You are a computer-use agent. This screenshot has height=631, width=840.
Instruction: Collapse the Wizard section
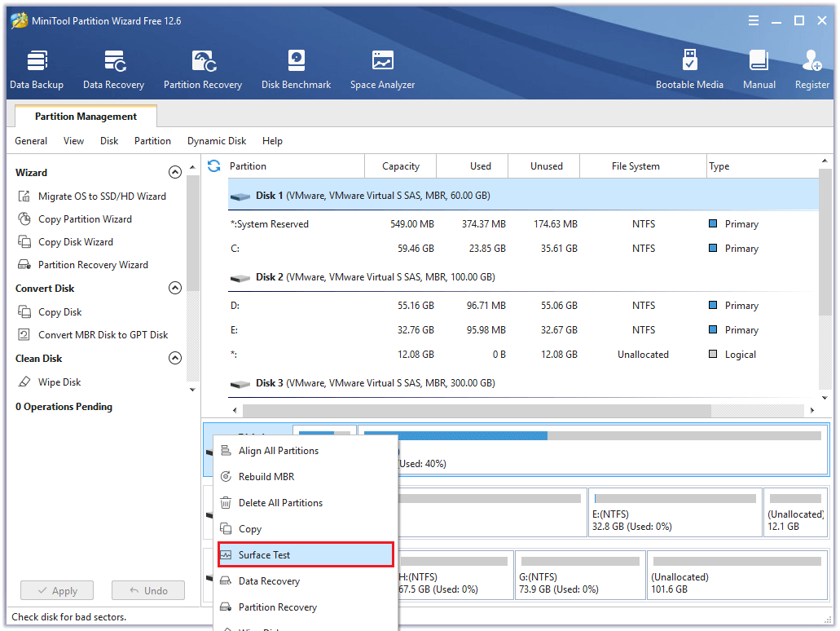174,172
